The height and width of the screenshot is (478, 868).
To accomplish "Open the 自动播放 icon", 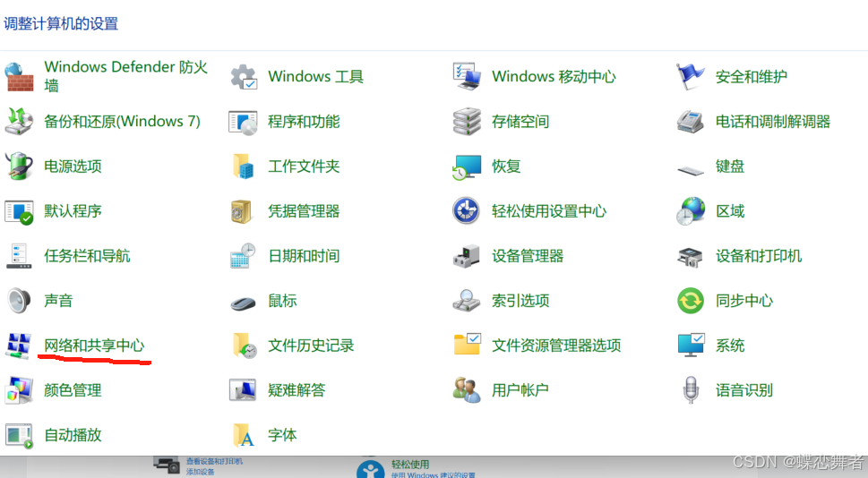I will 20,436.
